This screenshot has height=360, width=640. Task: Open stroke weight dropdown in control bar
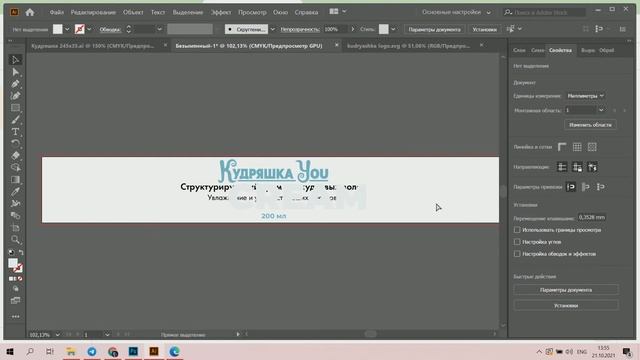click(159, 29)
